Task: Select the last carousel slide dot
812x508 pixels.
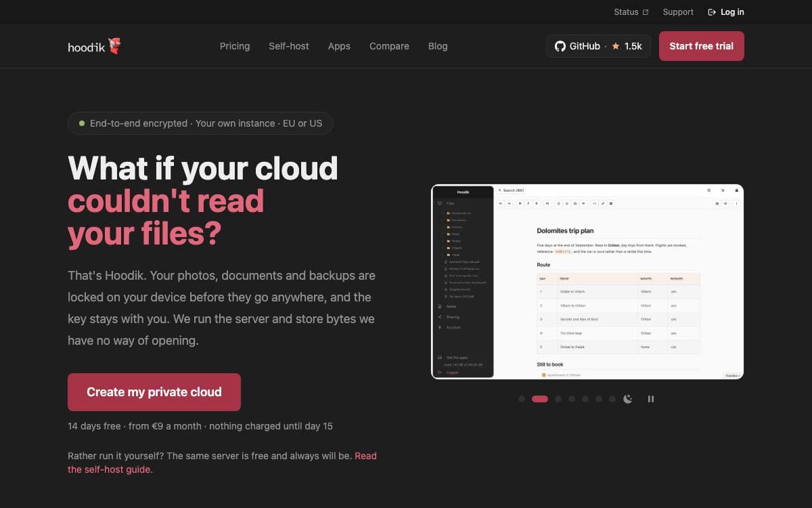Action: (x=612, y=399)
